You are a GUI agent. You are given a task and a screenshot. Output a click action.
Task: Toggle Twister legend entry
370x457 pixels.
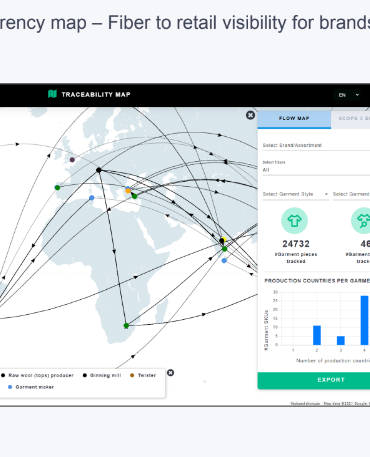coord(143,375)
